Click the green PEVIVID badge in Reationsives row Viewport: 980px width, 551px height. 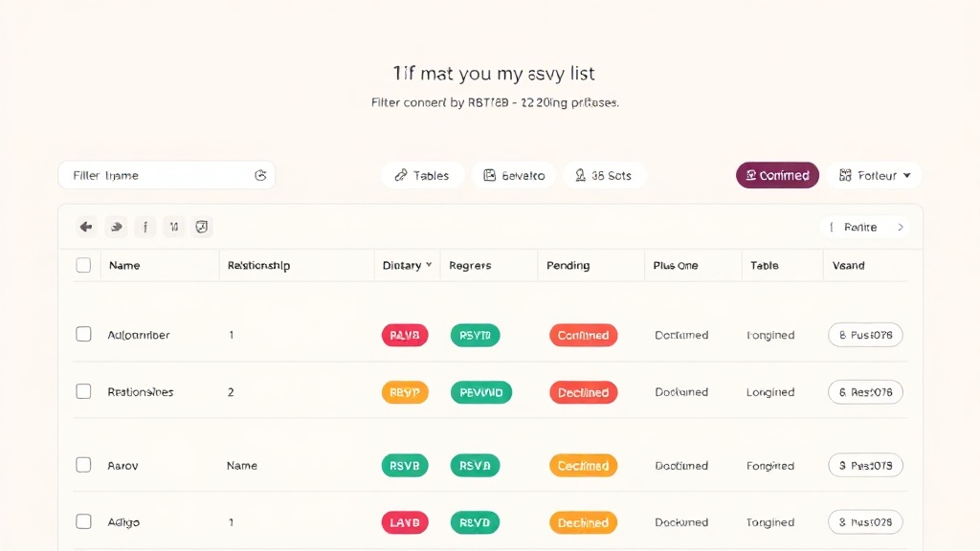[x=481, y=392]
